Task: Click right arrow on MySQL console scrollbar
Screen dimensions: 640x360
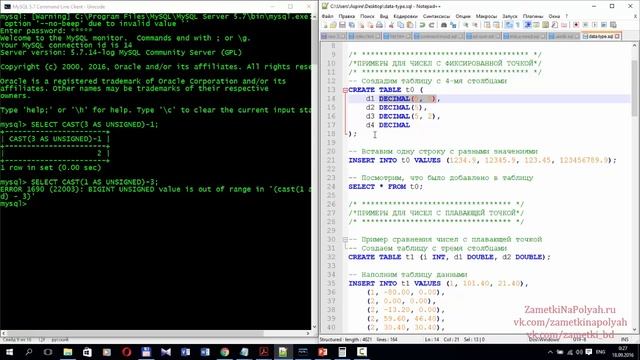Action: [x=308, y=333]
